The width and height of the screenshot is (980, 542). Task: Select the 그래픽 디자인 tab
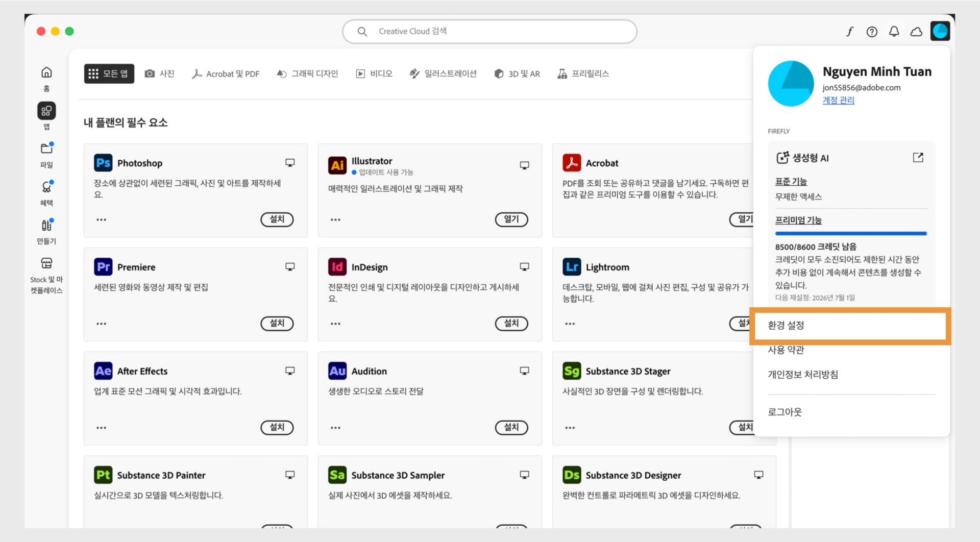307,73
